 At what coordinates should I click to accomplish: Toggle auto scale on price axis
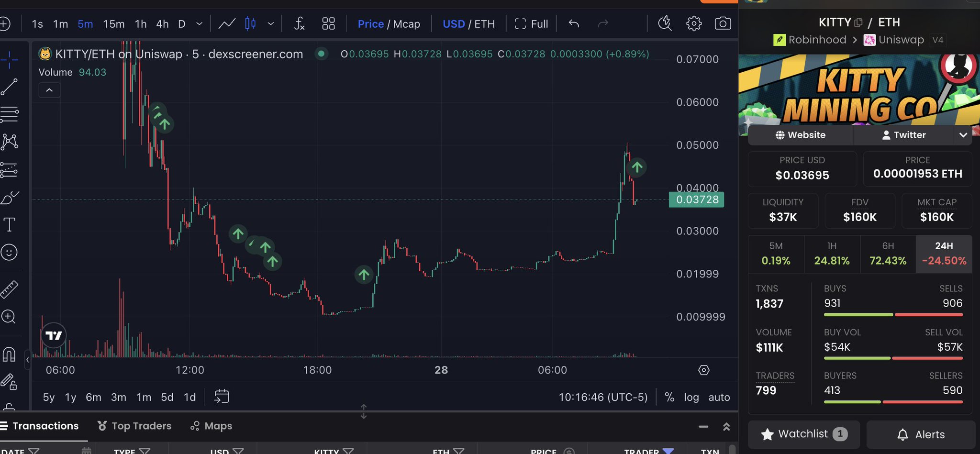(719, 397)
